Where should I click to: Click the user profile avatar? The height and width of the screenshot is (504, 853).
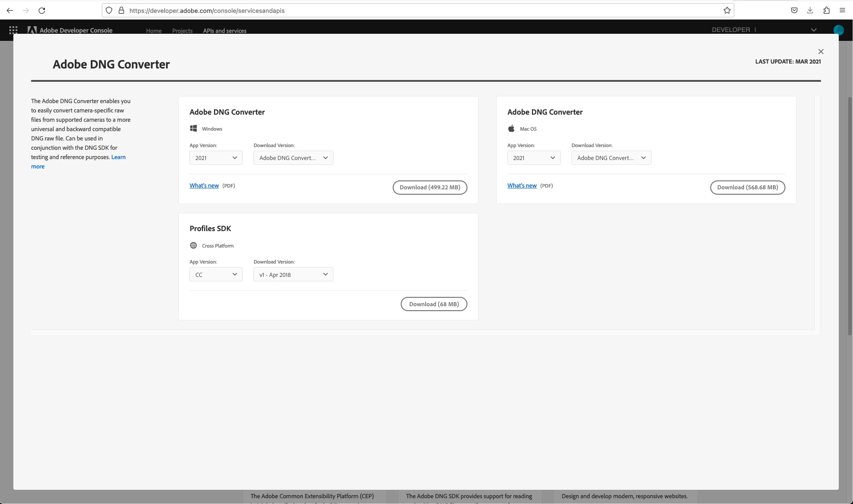click(838, 30)
